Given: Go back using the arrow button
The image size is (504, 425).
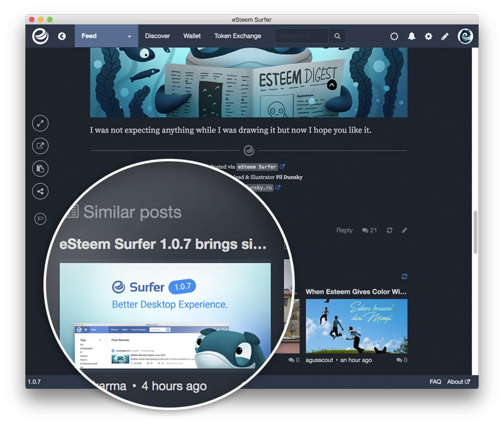Looking at the screenshot, I should (62, 36).
